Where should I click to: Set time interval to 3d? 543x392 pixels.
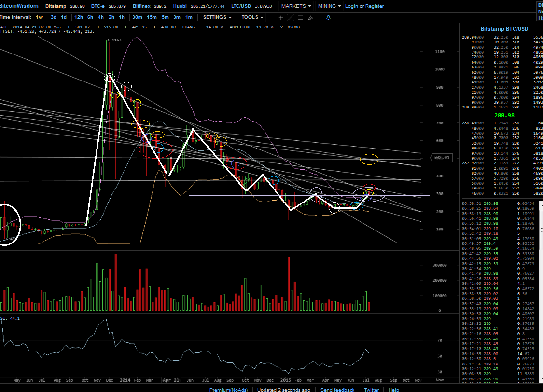click(x=53, y=17)
